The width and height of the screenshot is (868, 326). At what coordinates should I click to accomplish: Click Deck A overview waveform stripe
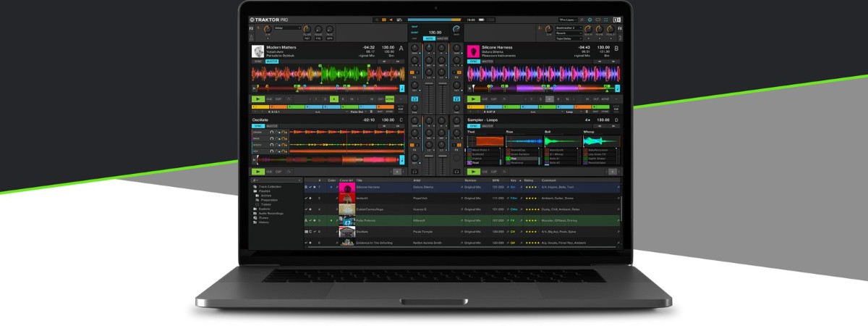(x=328, y=88)
